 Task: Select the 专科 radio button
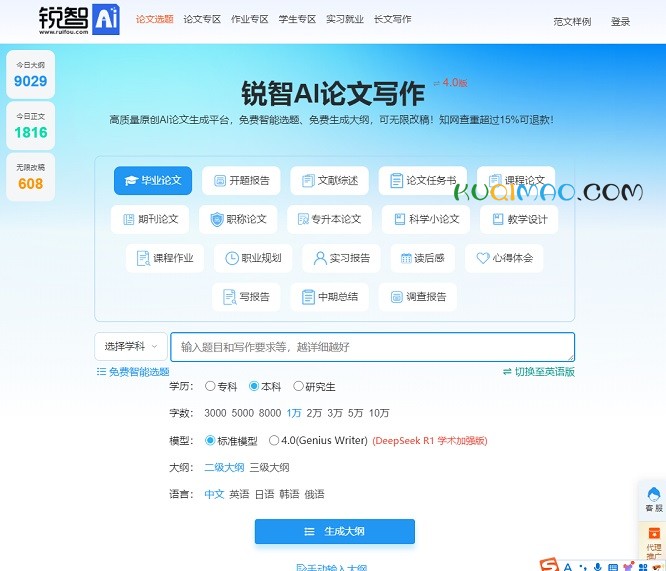210,386
